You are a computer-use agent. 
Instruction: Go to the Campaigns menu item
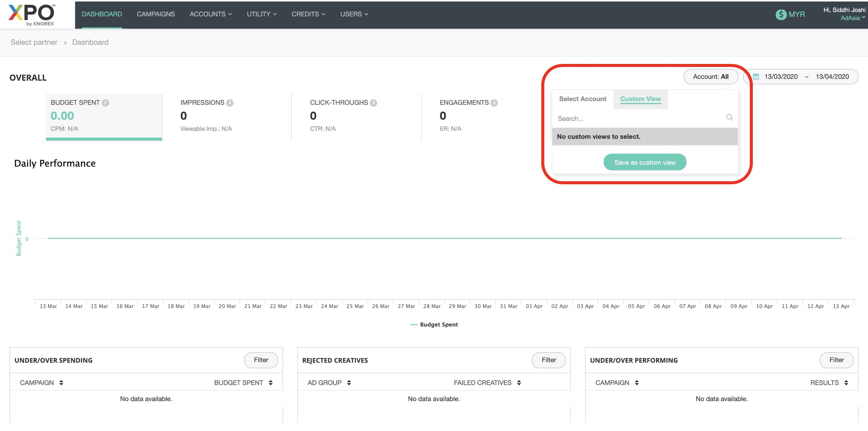click(155, 14)
